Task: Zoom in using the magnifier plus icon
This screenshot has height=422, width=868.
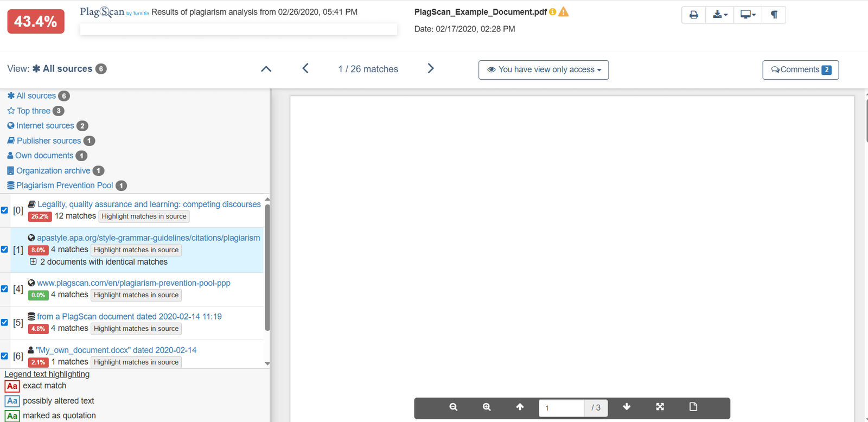Action: click(x=487, y=407)
